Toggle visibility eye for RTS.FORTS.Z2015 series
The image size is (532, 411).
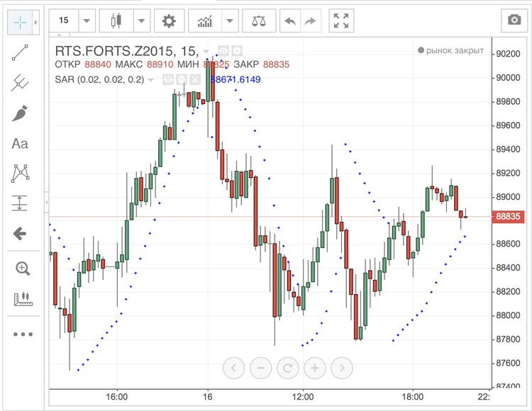pyautogui.click(x=223, y=51)
